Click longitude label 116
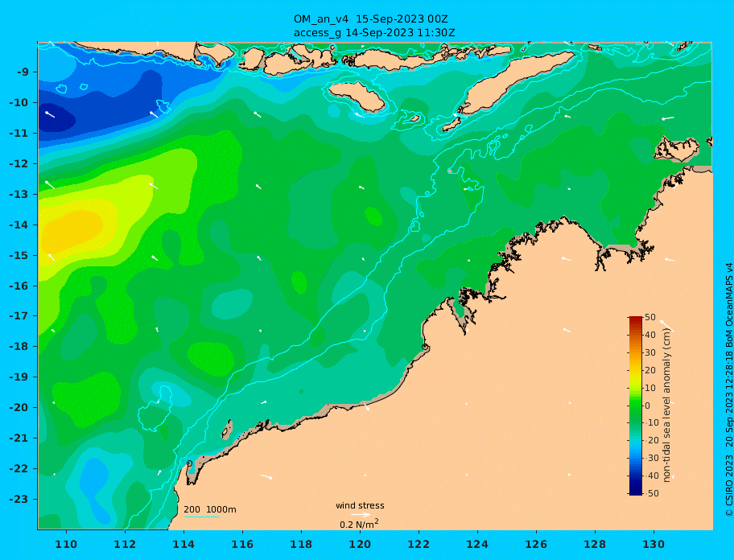Image resolution: width=734 pixels, height=560 pixels. coord(242,544)
